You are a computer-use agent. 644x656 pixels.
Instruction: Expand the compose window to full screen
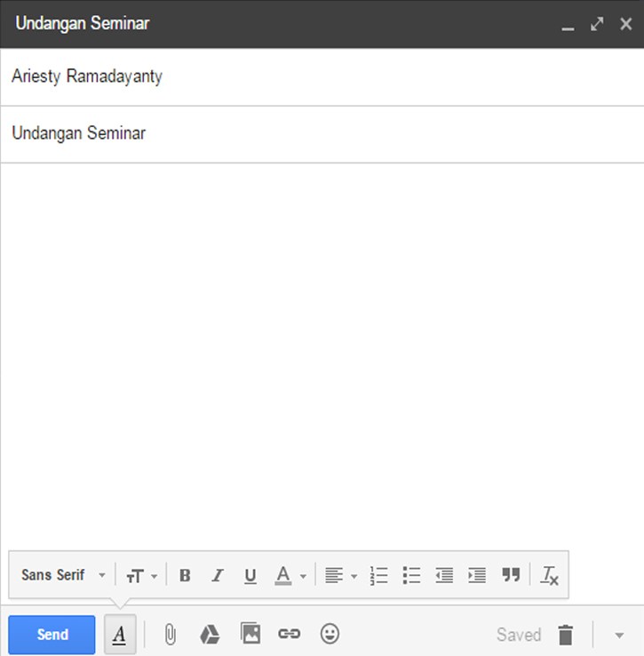597,24
